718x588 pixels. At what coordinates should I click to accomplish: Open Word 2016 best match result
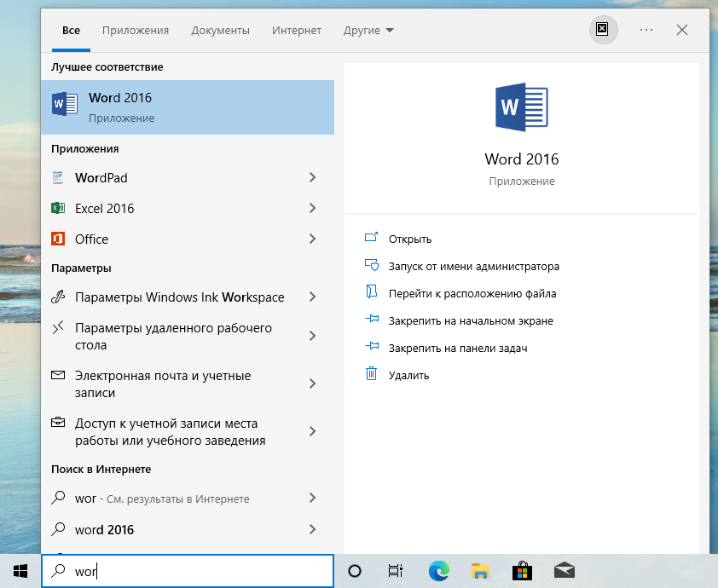[x=188, y=107]
